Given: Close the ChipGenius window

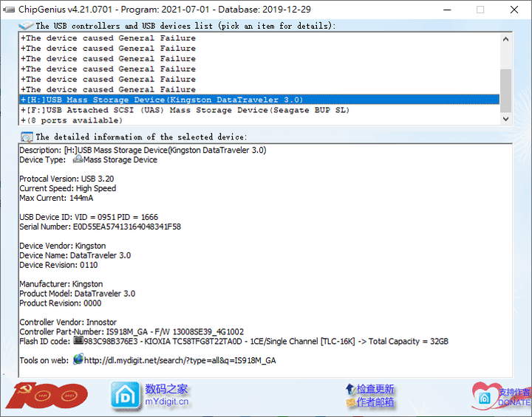Looking at the screenshot, I should 514,10.
